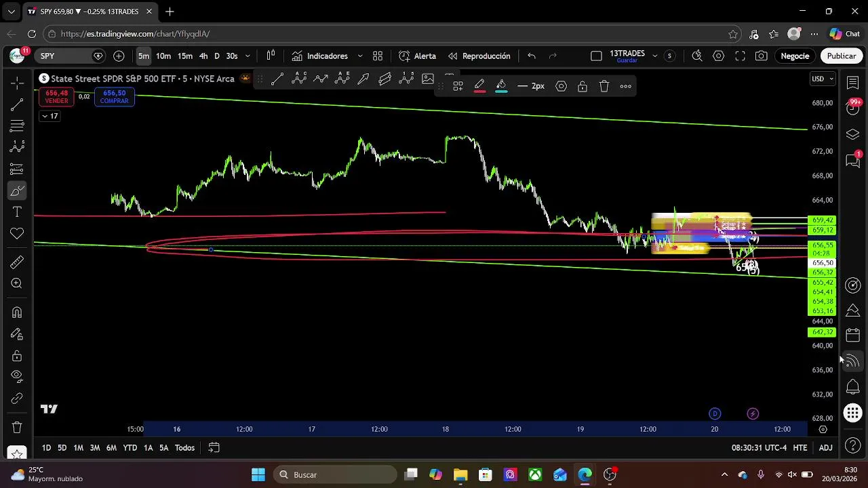Open the timezone 08:30:31 UTC-4 menu
Viewport: 868px width, 488px height.
[759, 448]
